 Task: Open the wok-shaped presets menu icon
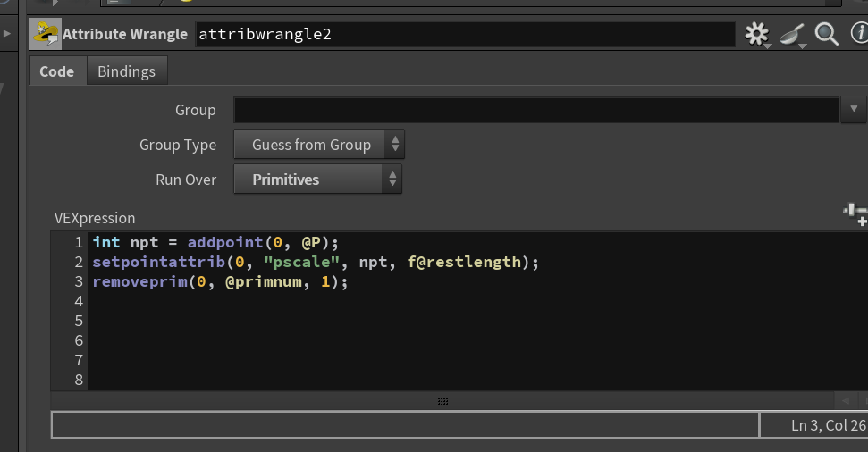click(793, 35)
